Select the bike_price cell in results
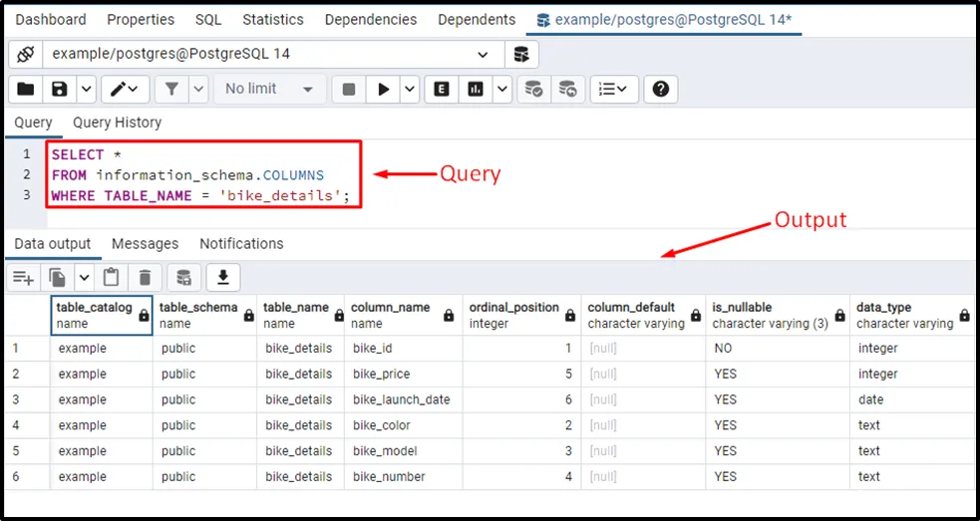 pyautogui.click(x=382, y=374)
